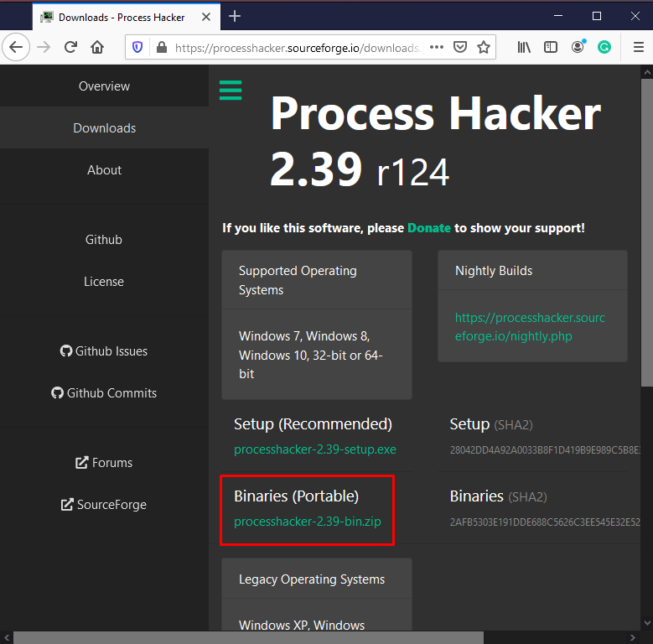
Task: Open the Overview sidebar item
Action: [x=104, y=86]
